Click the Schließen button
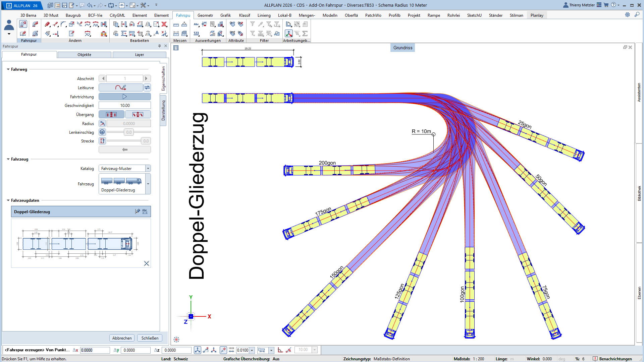The height and width of the screenshot is (362, 644). (x=150, y=338)
